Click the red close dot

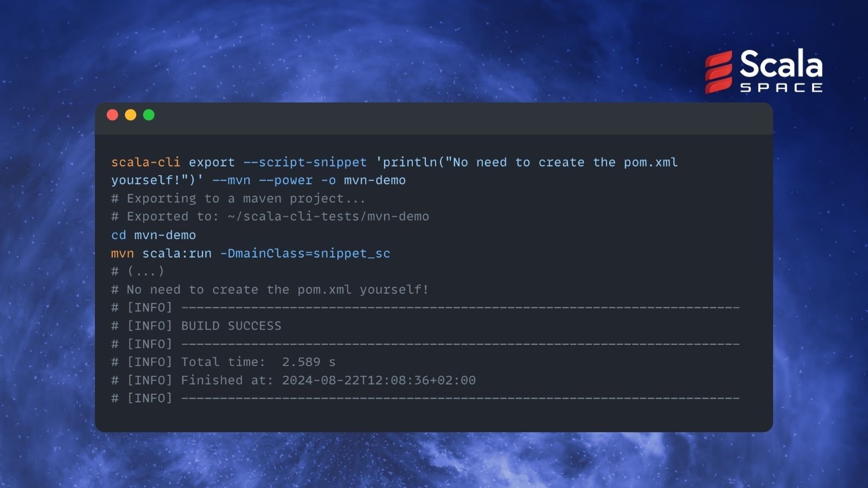112,115
